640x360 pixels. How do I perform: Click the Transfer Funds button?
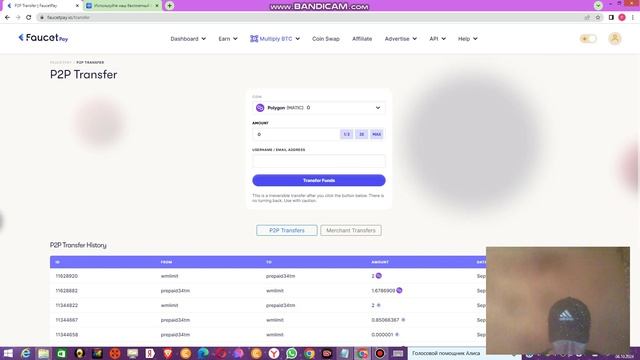click(319, 180)
